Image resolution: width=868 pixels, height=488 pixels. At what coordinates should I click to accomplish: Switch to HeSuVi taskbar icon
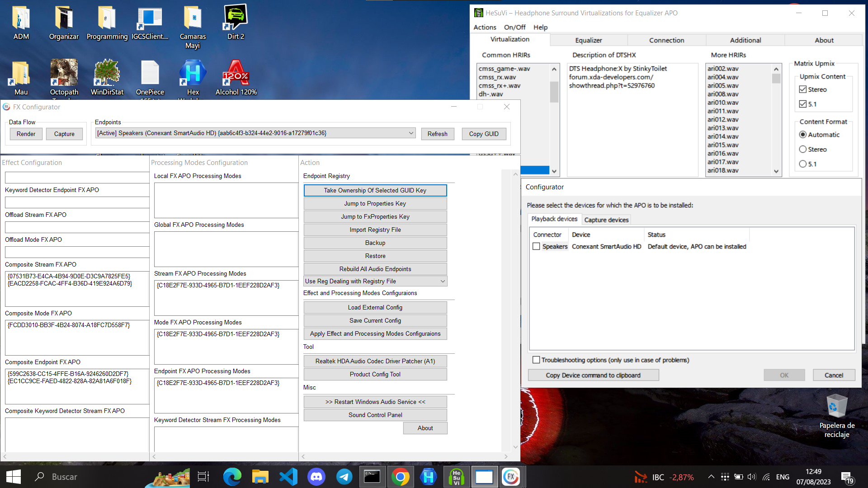pyautogui.click(x=456, y=477)
